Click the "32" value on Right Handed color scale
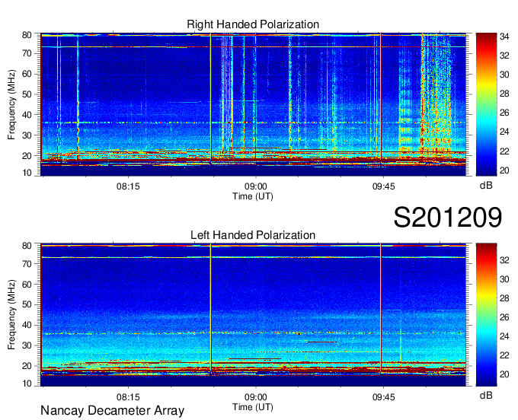The height and width of the screenshot is (420, 518). click(504, 56)
